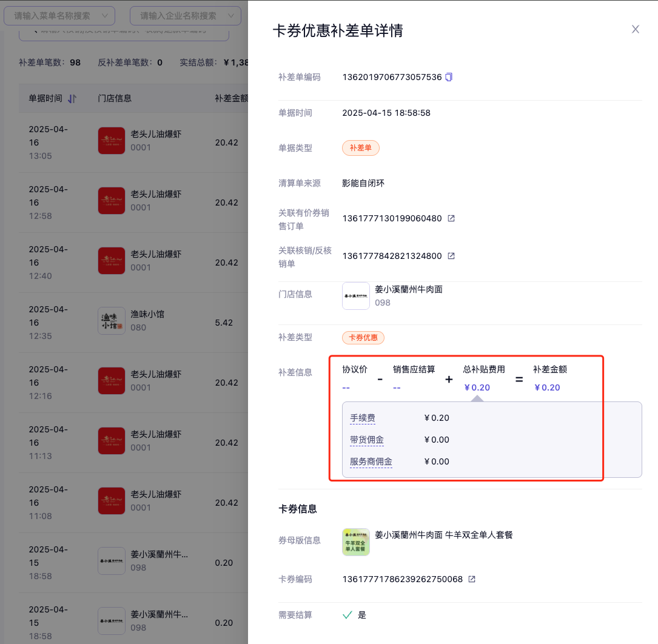Sort list by 单据时间 column icon

tap(72, 98)
